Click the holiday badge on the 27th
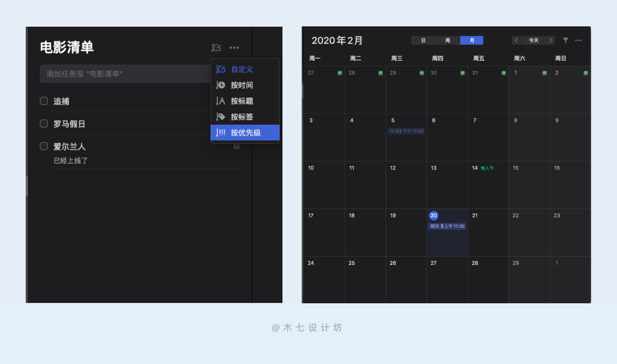617x364 pixels. 340,73
